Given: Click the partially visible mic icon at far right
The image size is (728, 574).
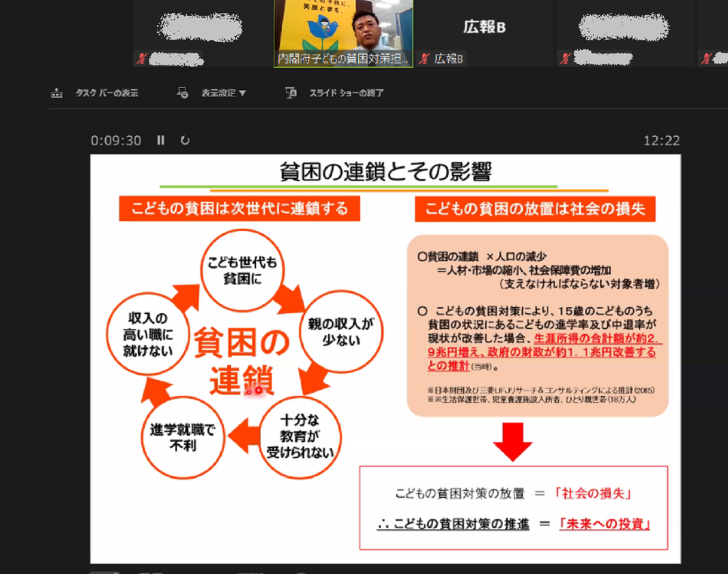Looking at the screenshot, I should click(707, 58).
